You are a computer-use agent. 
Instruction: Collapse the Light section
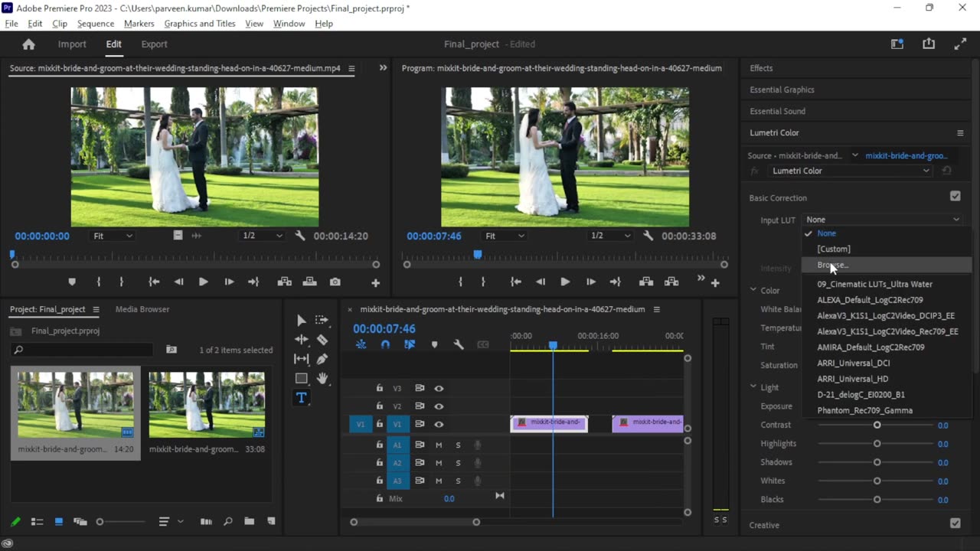pyautogui.click(x=753, y=387)
